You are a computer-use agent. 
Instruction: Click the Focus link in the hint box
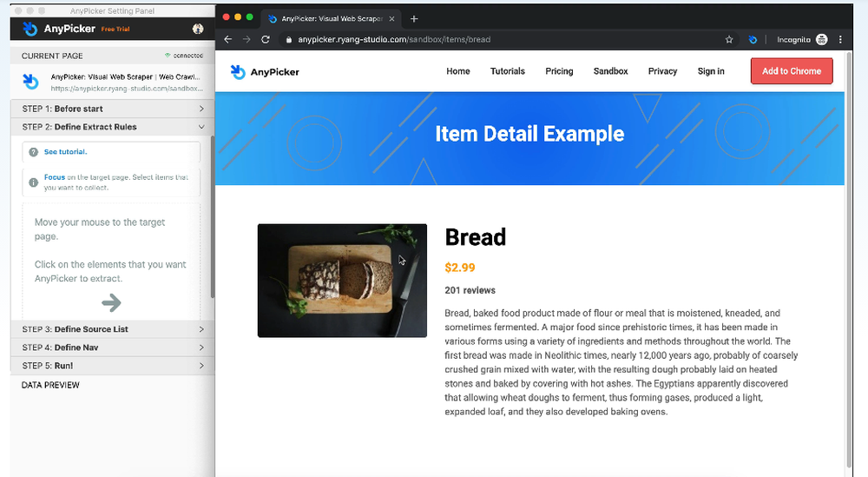click(54, 177)
